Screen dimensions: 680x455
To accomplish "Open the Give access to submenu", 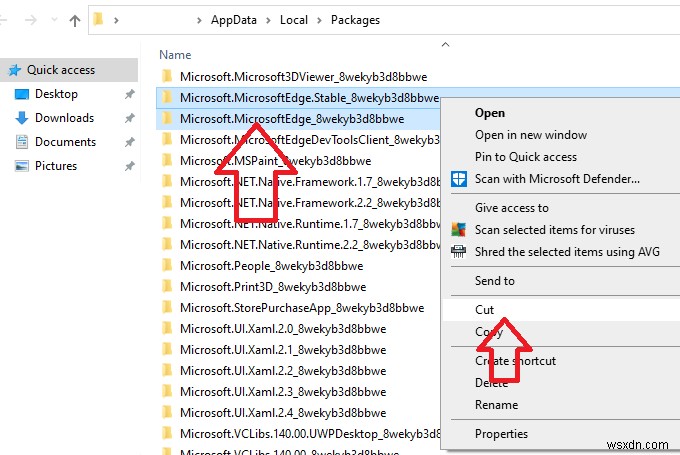I will point(512,208).
